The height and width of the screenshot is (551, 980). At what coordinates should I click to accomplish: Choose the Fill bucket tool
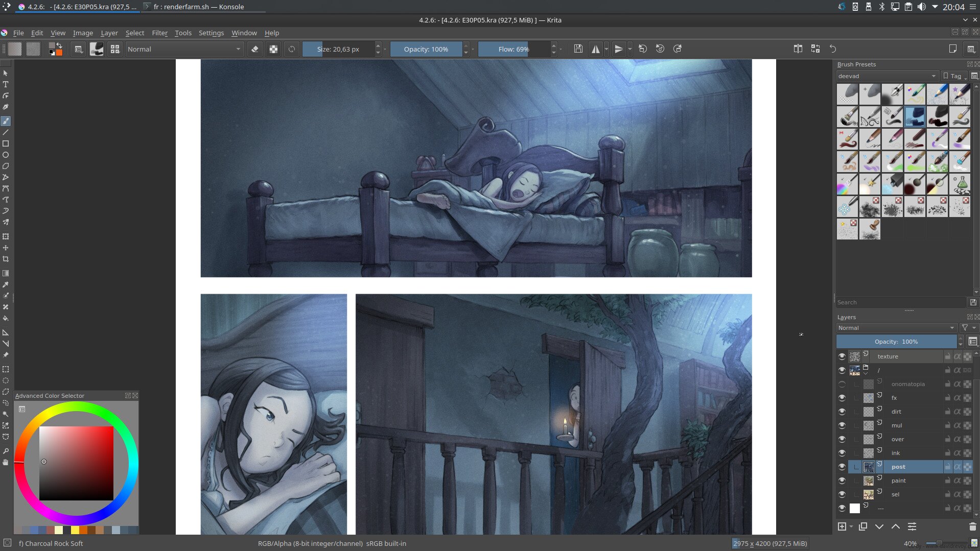pos(6,319)
